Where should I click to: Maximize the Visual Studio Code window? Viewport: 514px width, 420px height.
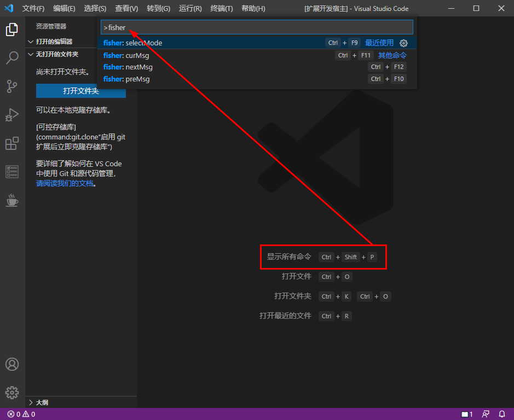coord(476,9)
